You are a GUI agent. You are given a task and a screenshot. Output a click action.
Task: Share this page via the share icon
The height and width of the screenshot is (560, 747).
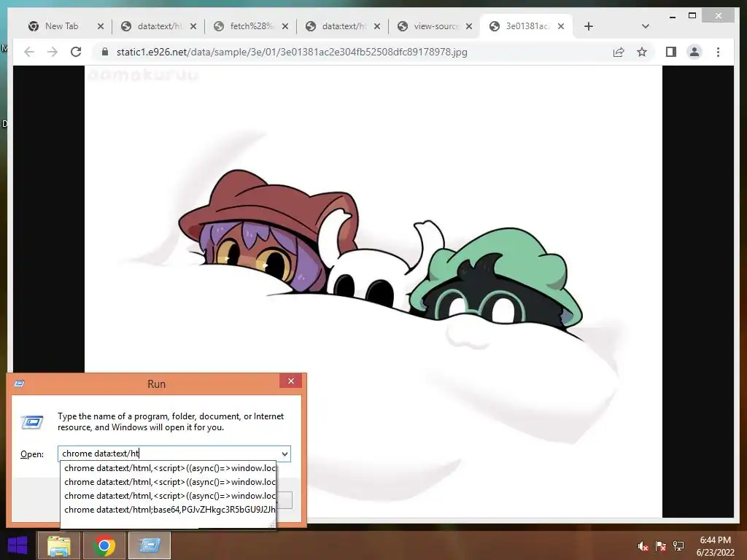coord(619,52)
